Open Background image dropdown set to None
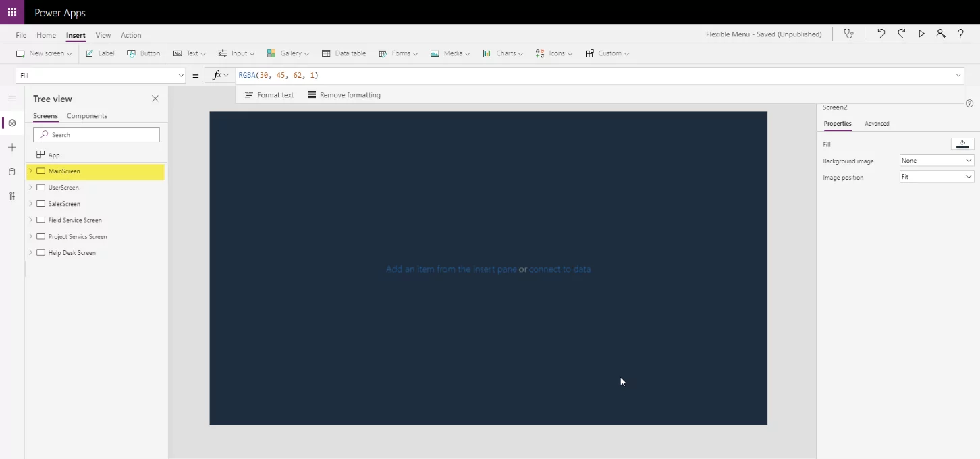Screen dimensions: 980x459 point(937,161)
